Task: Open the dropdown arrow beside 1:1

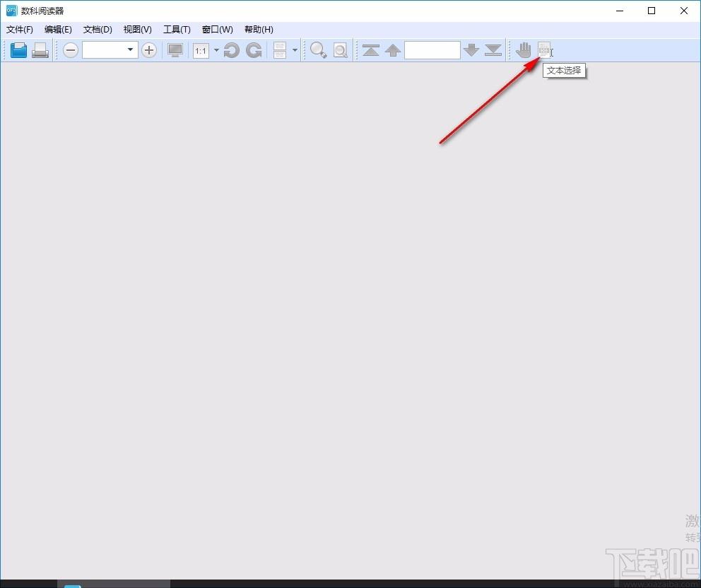Action: [216, 50]
